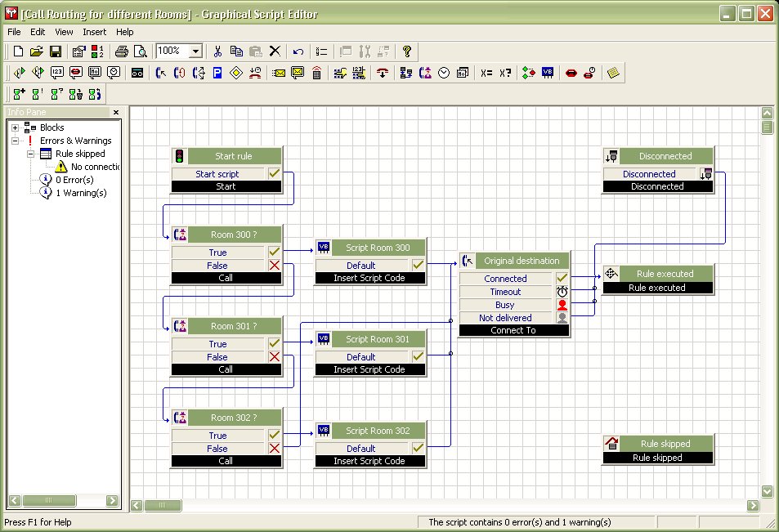Expand the Blocks tree node

click(x=15, y=127)
